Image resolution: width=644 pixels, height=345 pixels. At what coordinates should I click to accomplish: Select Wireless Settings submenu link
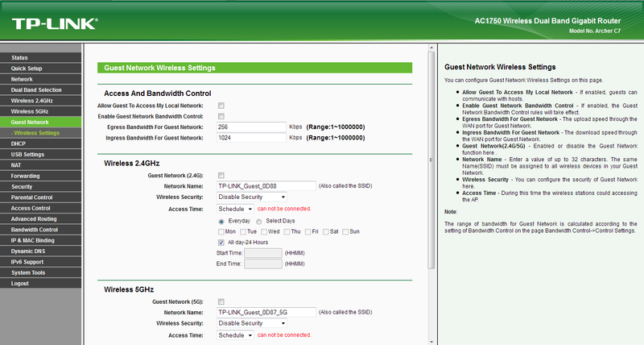(x=37, y=133)
